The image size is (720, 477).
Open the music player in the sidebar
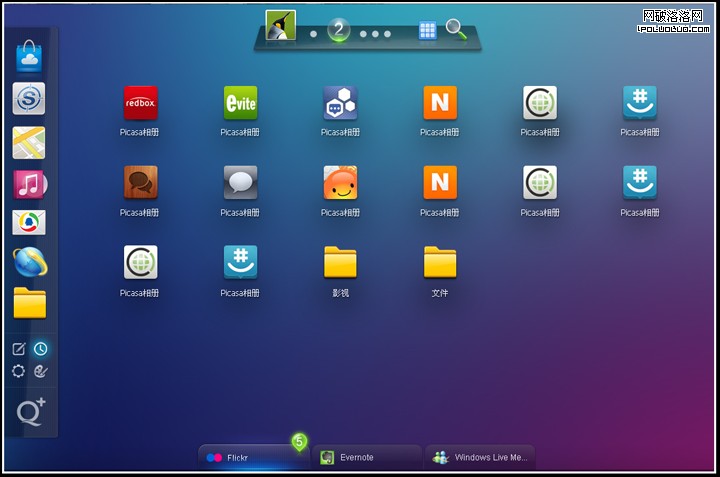coord(29,184)
